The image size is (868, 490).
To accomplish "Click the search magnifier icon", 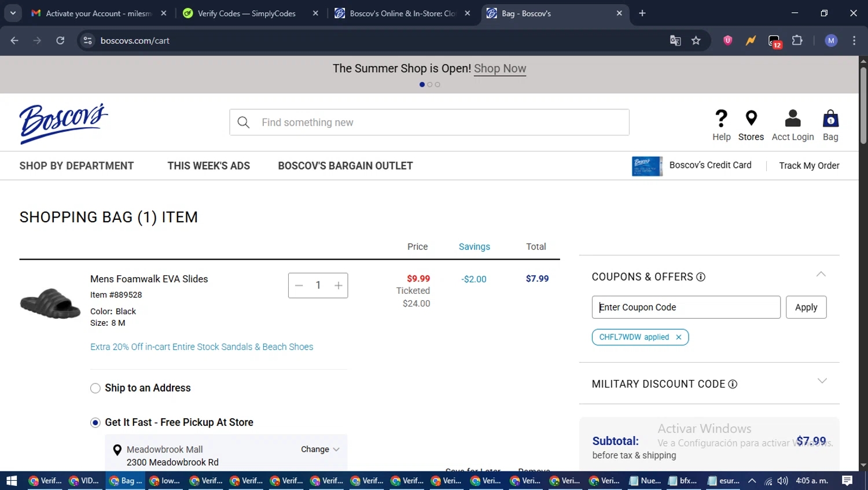I will (x=244, y=123).
